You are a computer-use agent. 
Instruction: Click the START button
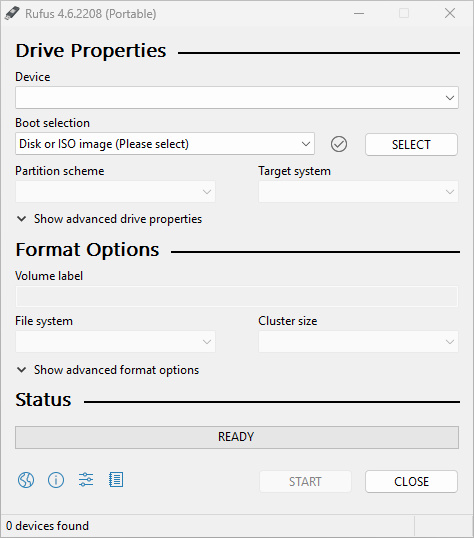coord(305,482)
